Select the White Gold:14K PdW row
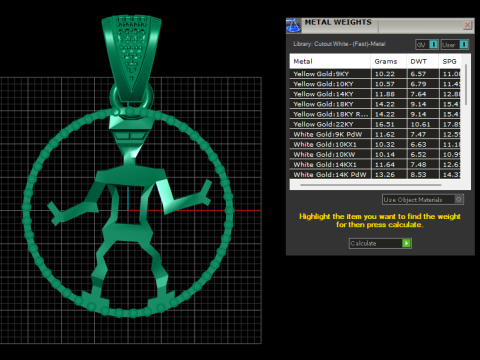The image size is (480, 360). pos(375,174)
